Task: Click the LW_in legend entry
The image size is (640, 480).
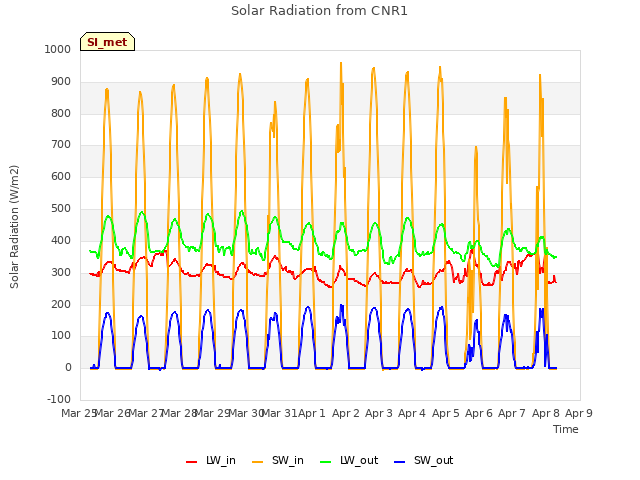Action: pyautogui.click(x=211, y=460)
